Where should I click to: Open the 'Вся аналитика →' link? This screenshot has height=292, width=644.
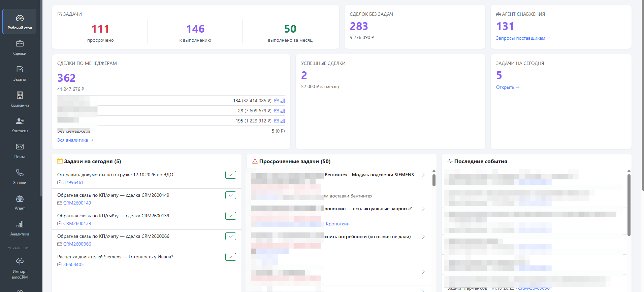(x=75, y=140)
